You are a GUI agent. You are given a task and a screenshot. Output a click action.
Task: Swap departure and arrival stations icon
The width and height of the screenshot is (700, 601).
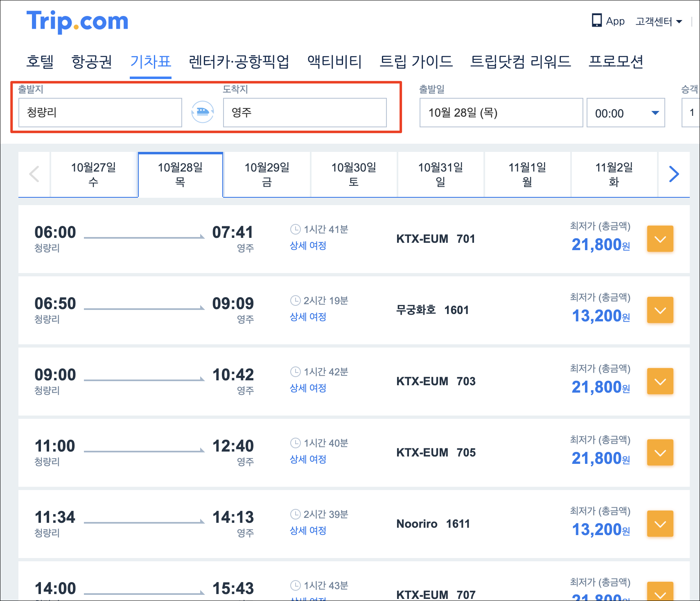203,112
